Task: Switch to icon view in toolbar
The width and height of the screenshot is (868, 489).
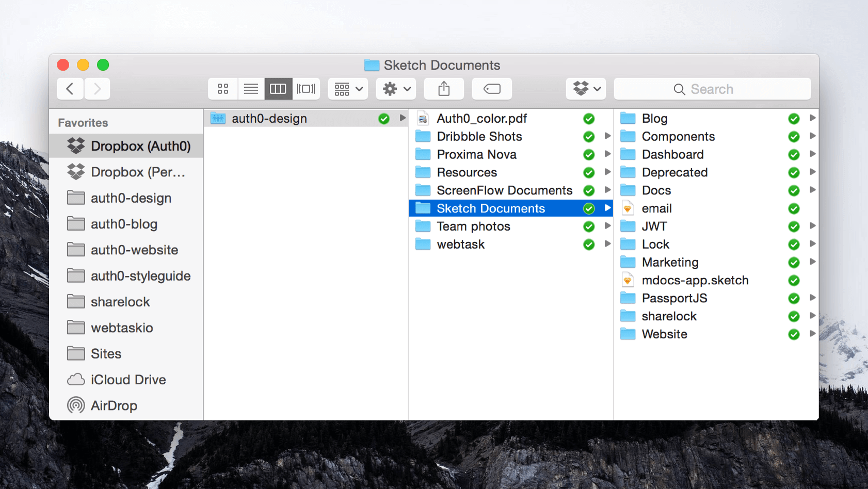Action: [x=223, y=89]
